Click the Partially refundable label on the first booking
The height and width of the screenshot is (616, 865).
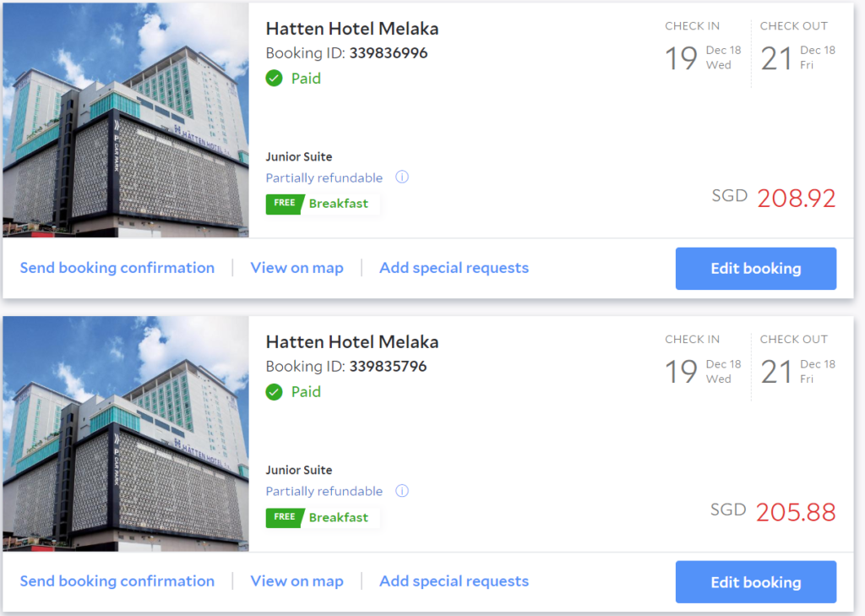click(324, 177)
